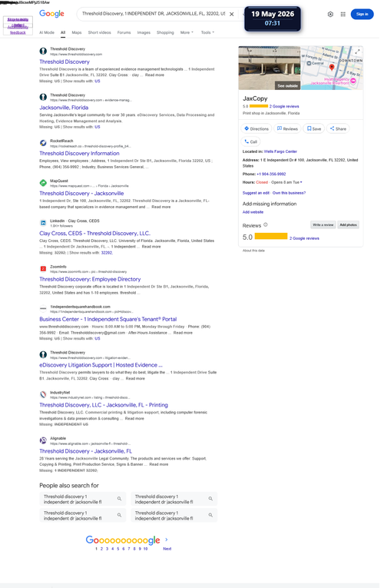
Task: Switch to the Maps tab
Action: pos(77,32)
